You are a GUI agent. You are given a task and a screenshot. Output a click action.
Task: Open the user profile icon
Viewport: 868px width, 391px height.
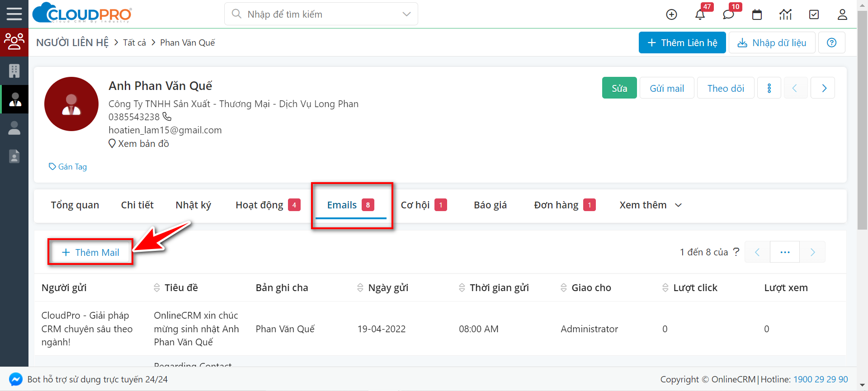[842, 14]
